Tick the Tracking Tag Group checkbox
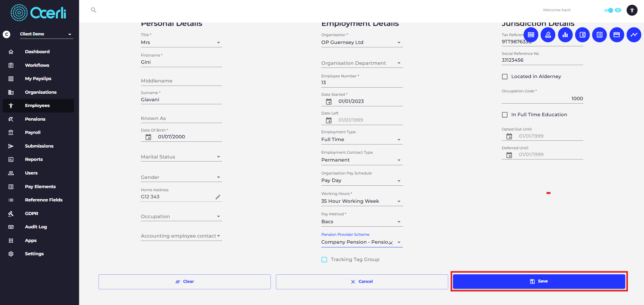The width and height of the screenshot is (644, 305). coord(324,260)
